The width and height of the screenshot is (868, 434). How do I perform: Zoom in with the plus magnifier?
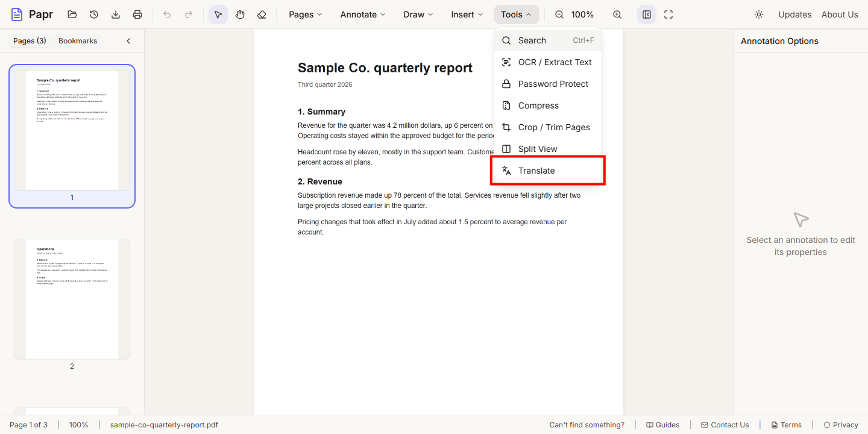(x=617, y=14)
